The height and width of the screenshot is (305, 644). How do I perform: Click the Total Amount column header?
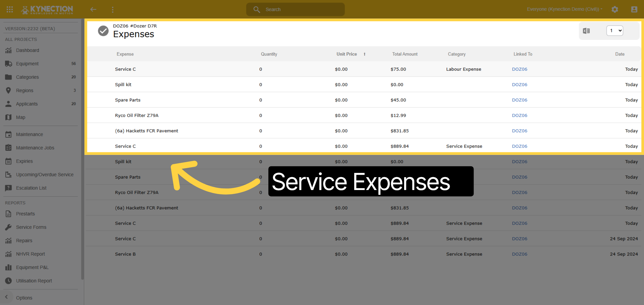pyautogui.click(x=405, y=54)
